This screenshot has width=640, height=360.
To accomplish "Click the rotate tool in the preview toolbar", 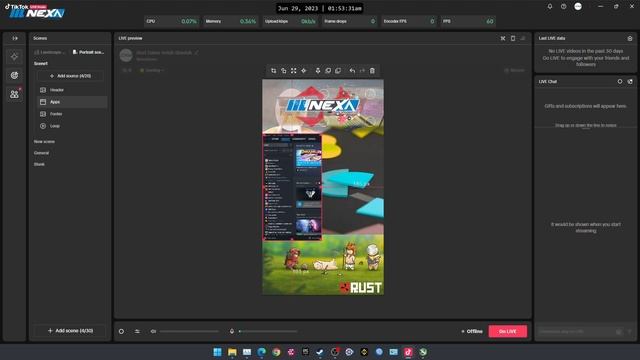I will pos(283,71).
